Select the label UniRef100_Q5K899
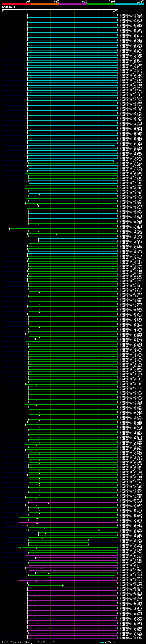The width and height of the screenshot is (146, 644). point(131,186)
